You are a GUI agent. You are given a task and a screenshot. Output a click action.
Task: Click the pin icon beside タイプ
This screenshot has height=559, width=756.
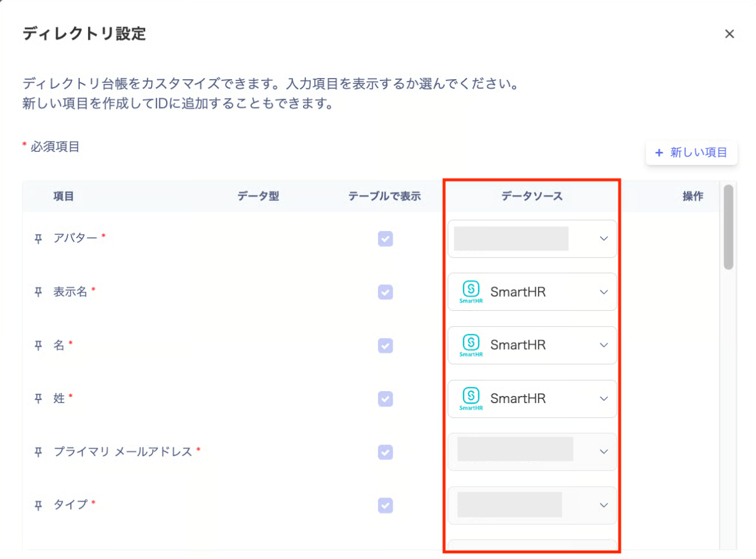point(38,505)
